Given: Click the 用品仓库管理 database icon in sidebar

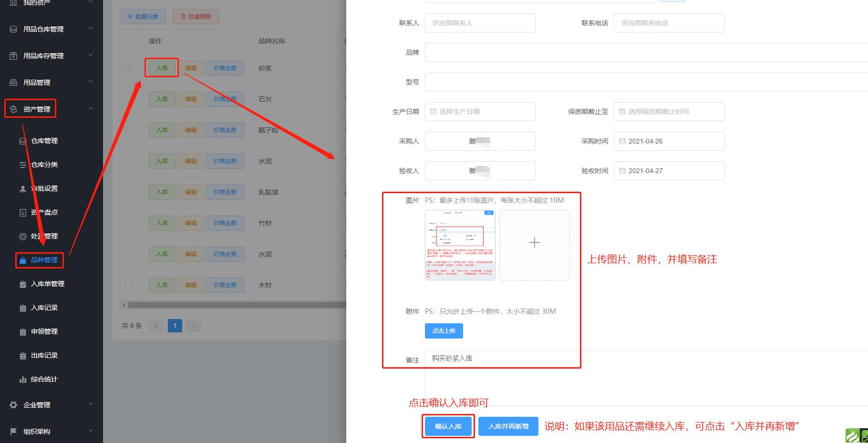Looking at the screenshot, I should (x=13, y=29).
